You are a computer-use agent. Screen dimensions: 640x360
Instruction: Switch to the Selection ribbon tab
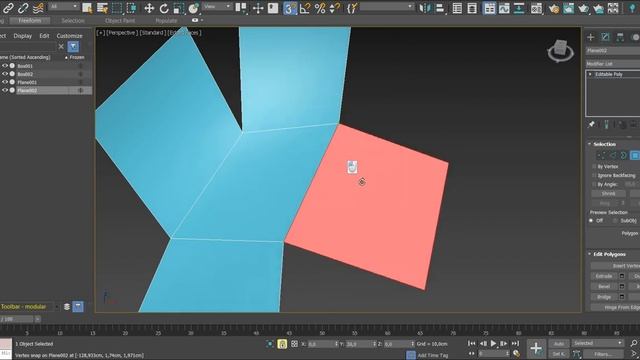[73, 20]
